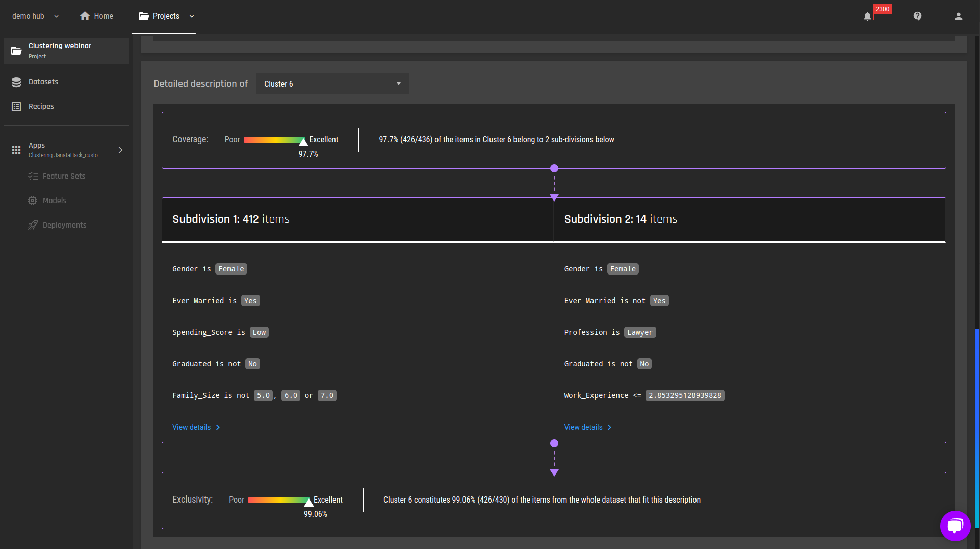Click the Cluster 6 constitutes 99.06% description
The width and height of the screenshot is (980, 549).
[x=542, y=500]
